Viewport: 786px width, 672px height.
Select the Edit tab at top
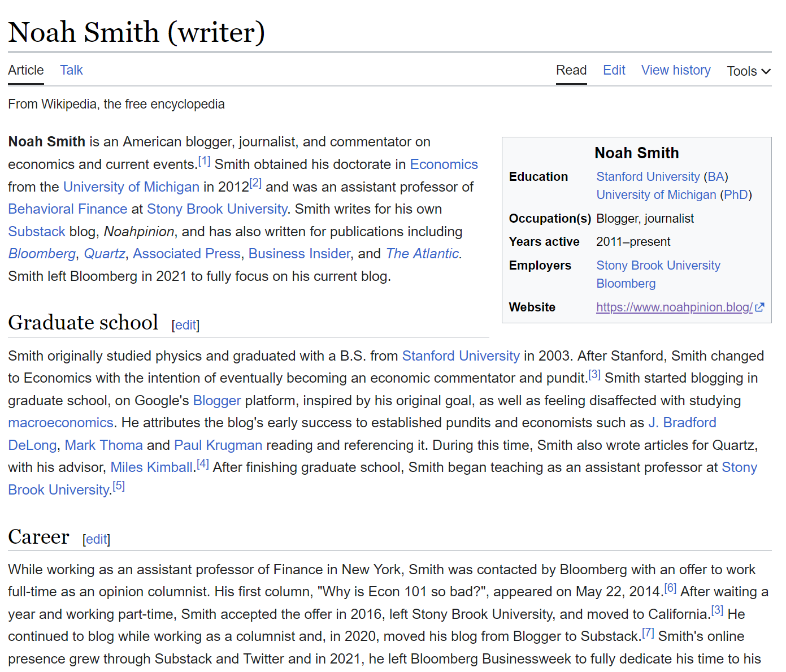[x=614, y=70]
